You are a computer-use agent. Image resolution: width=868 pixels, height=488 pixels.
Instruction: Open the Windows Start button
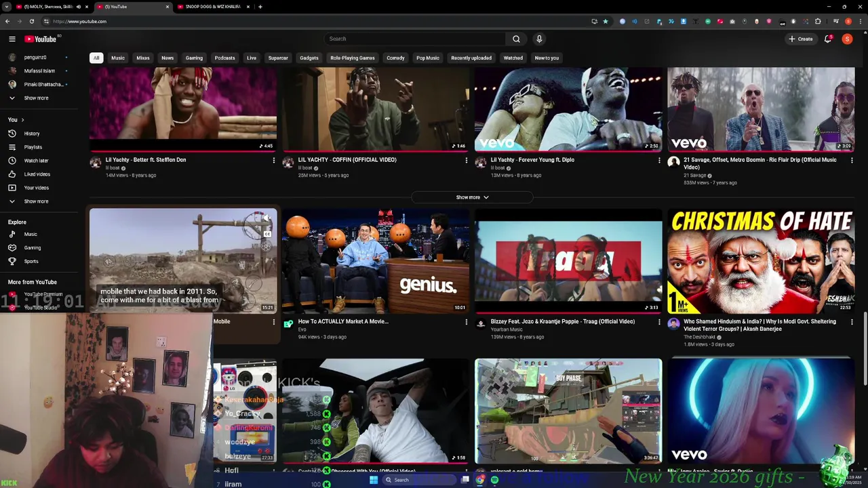tap(373, 480)
